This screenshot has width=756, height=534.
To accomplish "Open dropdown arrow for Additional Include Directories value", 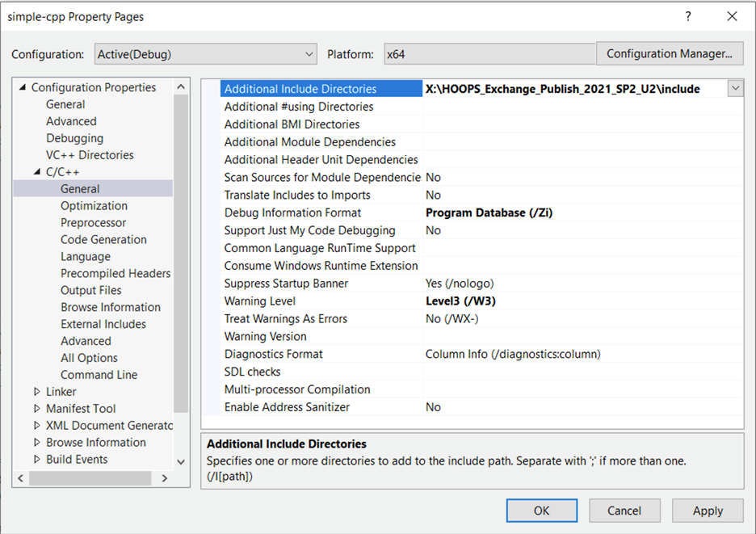I will [735, 88].
